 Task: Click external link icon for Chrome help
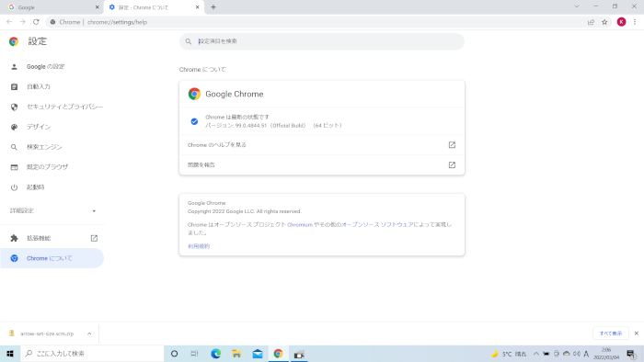(x=452, y=145)
